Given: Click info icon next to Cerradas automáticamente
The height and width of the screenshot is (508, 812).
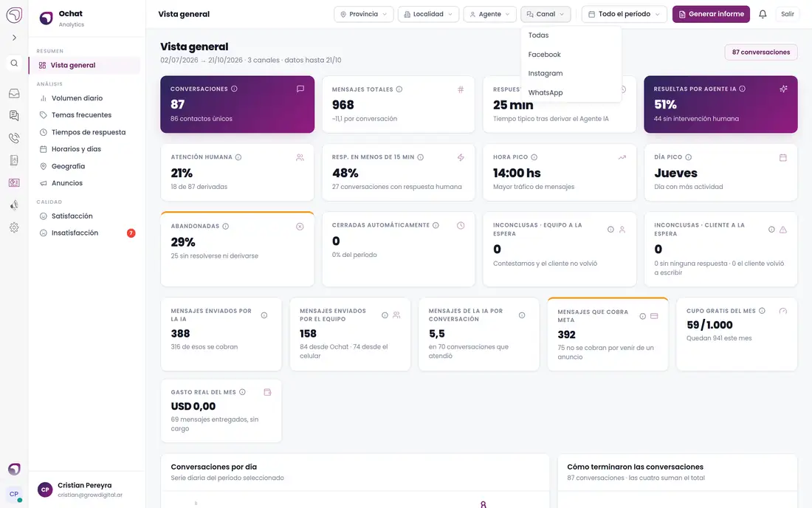Looking at the screenshot, I should pyautogui.click(x=436, y=225).
